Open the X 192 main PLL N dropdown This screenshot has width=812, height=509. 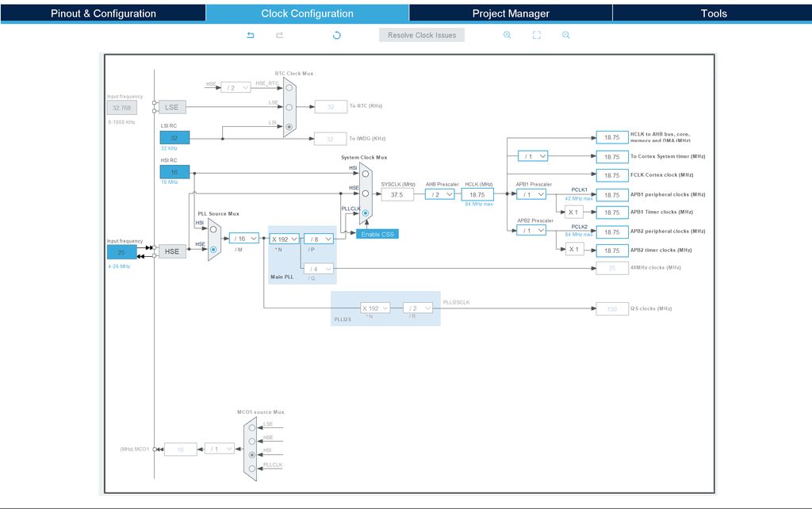(285, 239)
